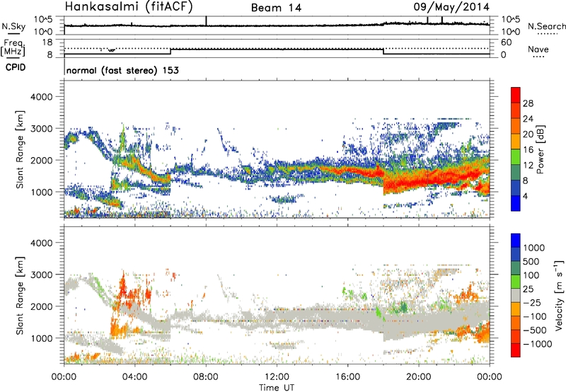This screenshot has width=566, height=392.
Task: Click the '18' frequency axis tick label
Action: (x=47, y=42)
